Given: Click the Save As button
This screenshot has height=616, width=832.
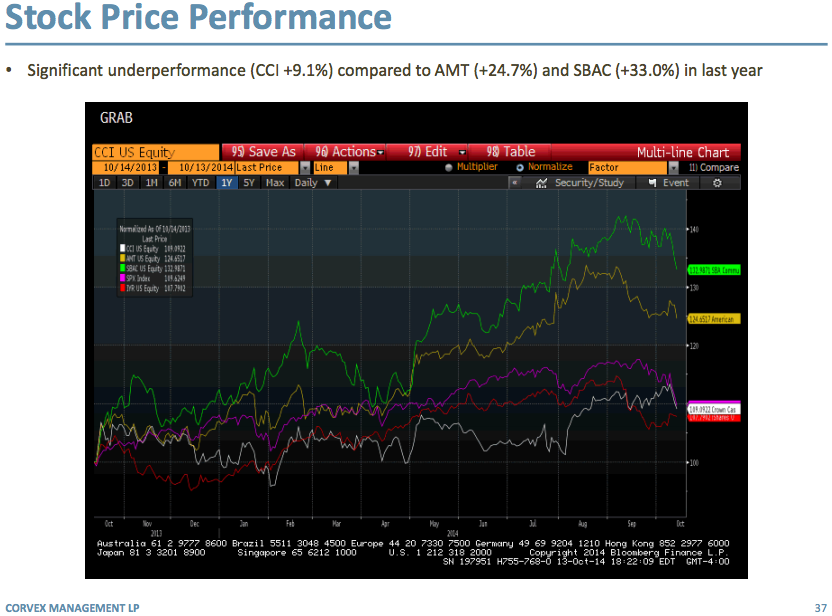Looking at the screenshot, I should point(263,152).
